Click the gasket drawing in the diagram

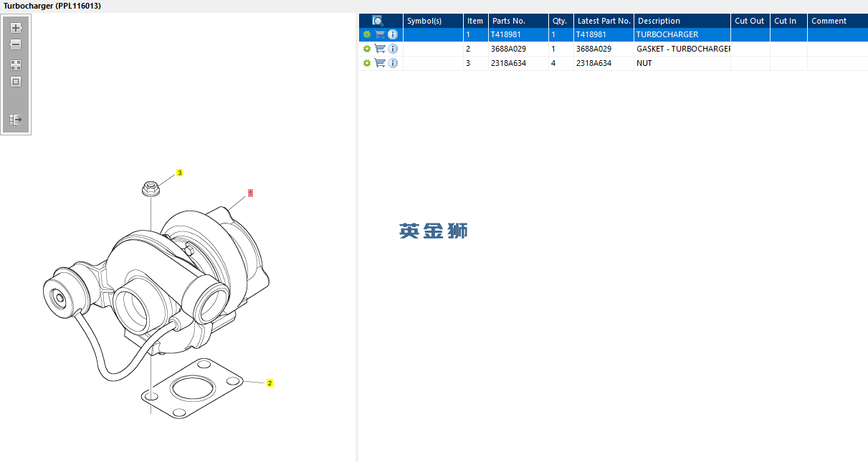pos(191,389)
